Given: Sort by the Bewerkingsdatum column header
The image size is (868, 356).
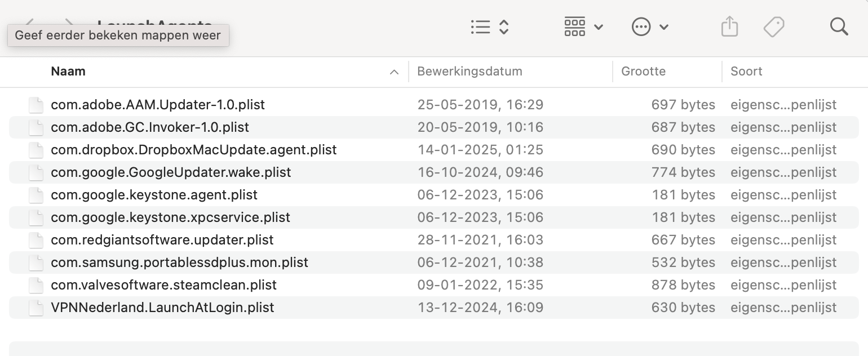Looking at the screenshot, I should (470, 72).
